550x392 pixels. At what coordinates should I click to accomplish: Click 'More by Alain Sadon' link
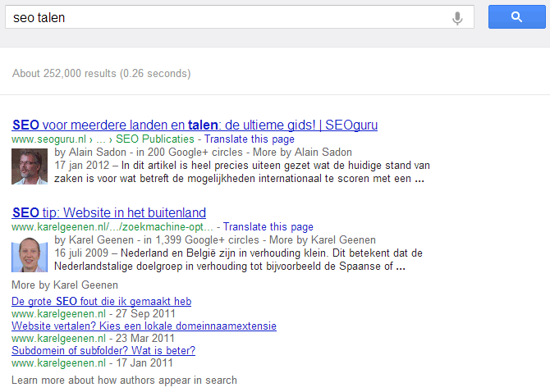pyautogui.click(x=302, y=152)
